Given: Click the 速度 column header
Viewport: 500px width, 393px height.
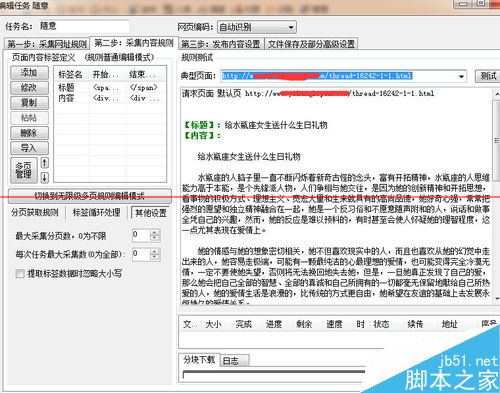Looking at the screenshot, I should pos(334,324).
